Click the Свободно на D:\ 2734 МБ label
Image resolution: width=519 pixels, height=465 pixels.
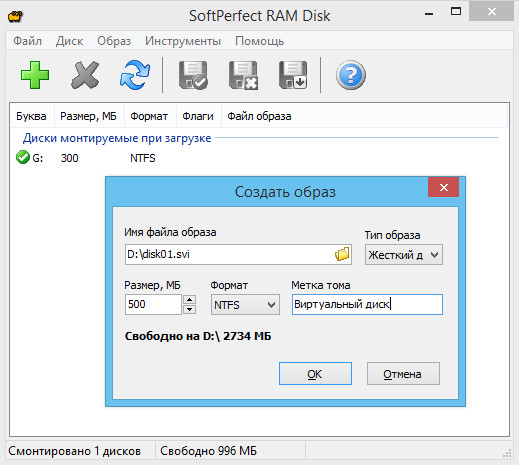(x=198, y=336)
